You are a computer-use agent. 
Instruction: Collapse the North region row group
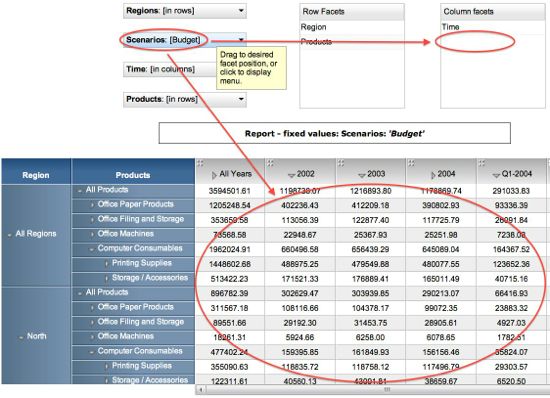[21, 337]
